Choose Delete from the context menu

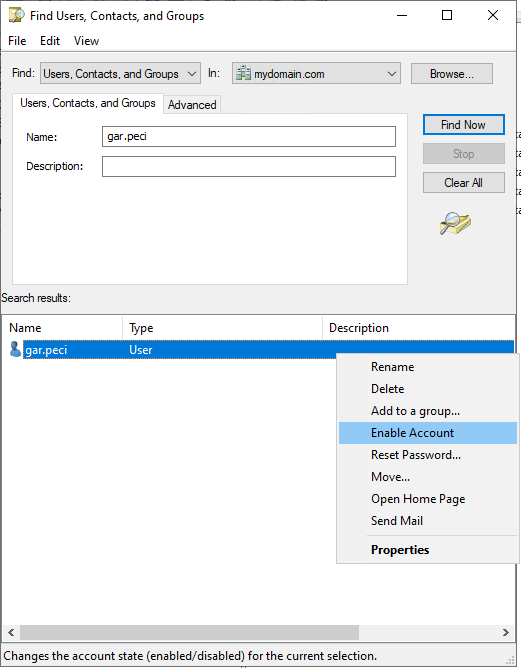pyautogui.click(x=428, y=389)
